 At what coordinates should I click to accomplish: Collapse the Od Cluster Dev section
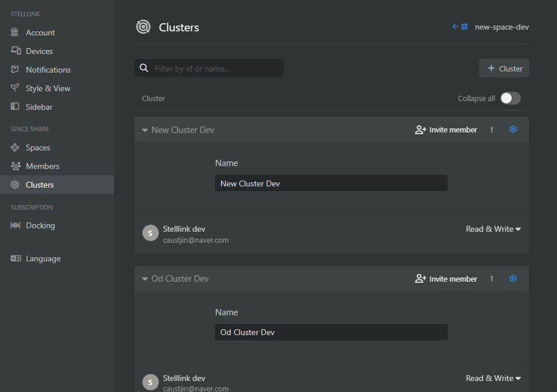pyautogui.click(x=145, y=279)
